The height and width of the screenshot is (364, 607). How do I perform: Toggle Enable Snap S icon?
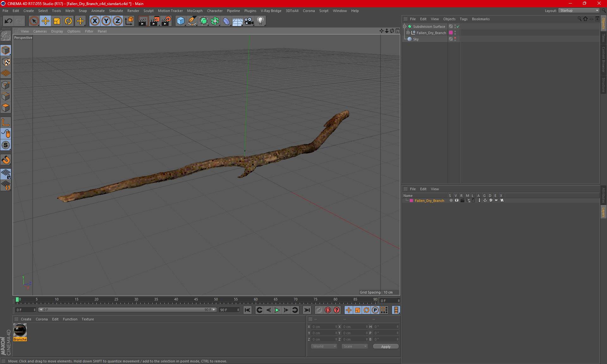(6, 145)
